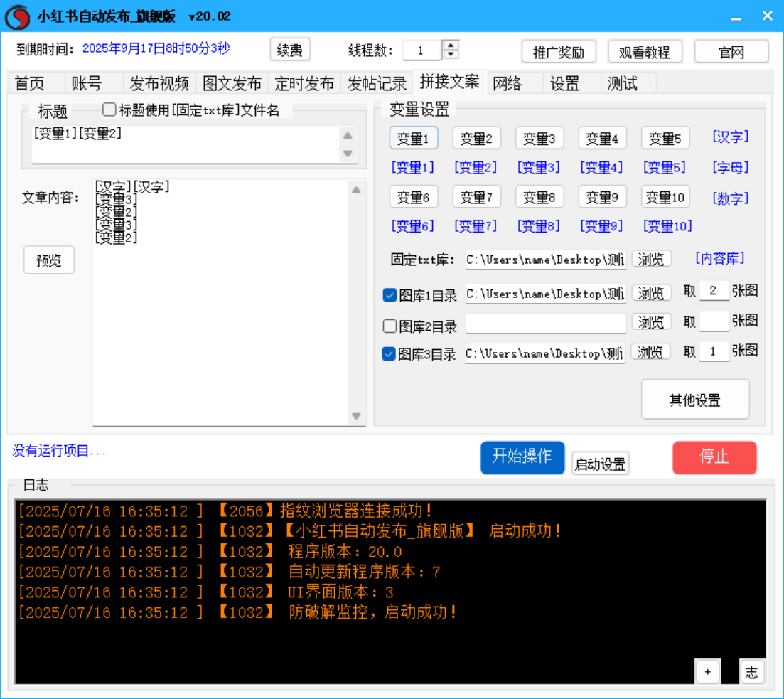The width and height of the screenshot is (784, 699).
Task: Click the red 停止 button
Action: (714, 457)
